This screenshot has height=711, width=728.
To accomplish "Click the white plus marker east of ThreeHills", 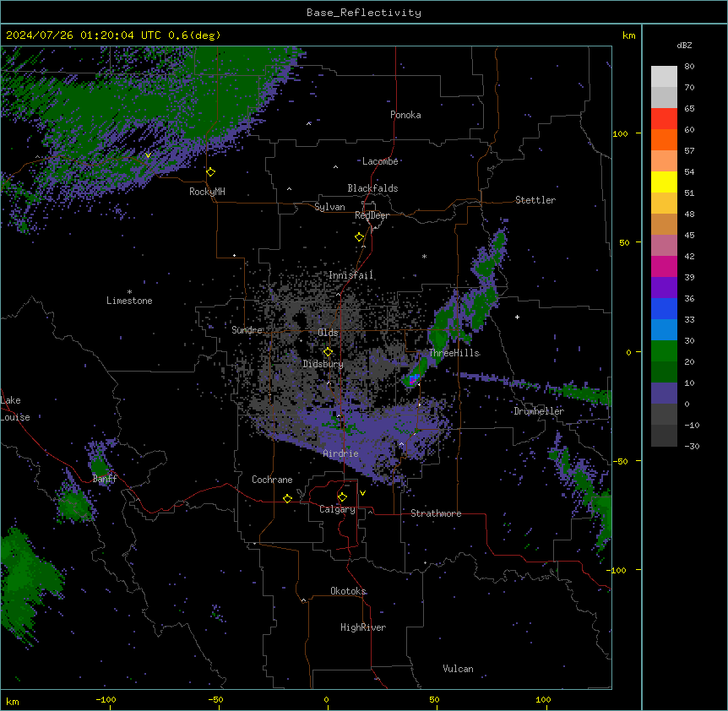I will tap(517, 317).
